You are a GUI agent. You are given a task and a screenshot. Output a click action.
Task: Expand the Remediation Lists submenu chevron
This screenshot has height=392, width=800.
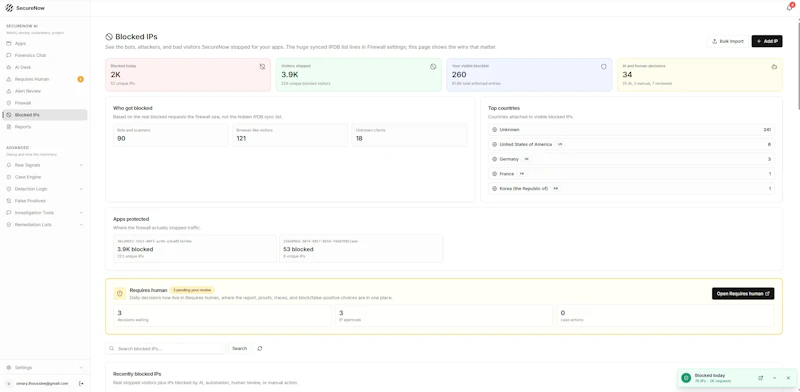tap(81, 225)
